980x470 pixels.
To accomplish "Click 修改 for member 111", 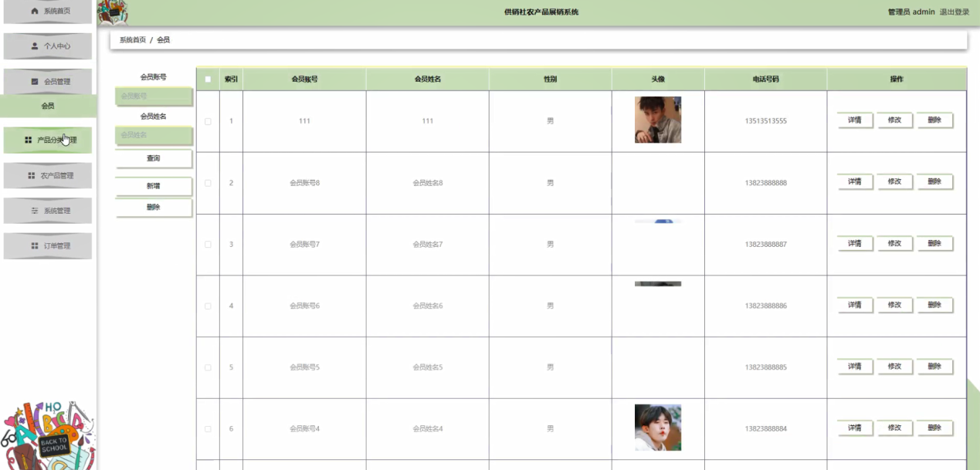I will click(x=894, y=120).
